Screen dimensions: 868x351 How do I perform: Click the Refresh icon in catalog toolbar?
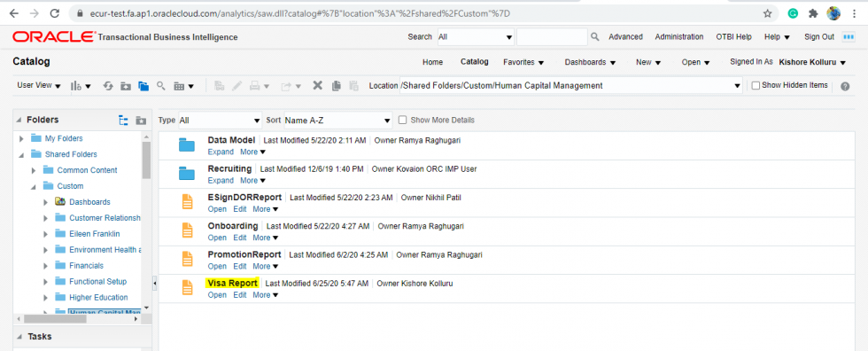click(108, 86)
